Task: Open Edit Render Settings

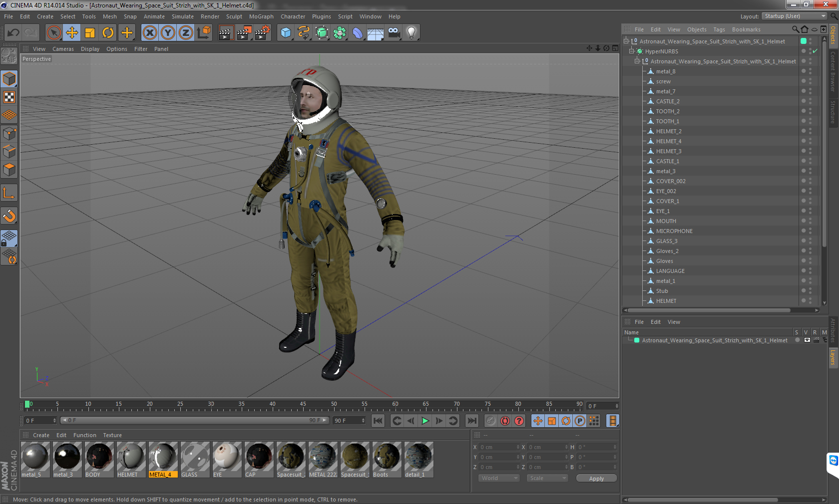Action: click(x=263, y=33)
